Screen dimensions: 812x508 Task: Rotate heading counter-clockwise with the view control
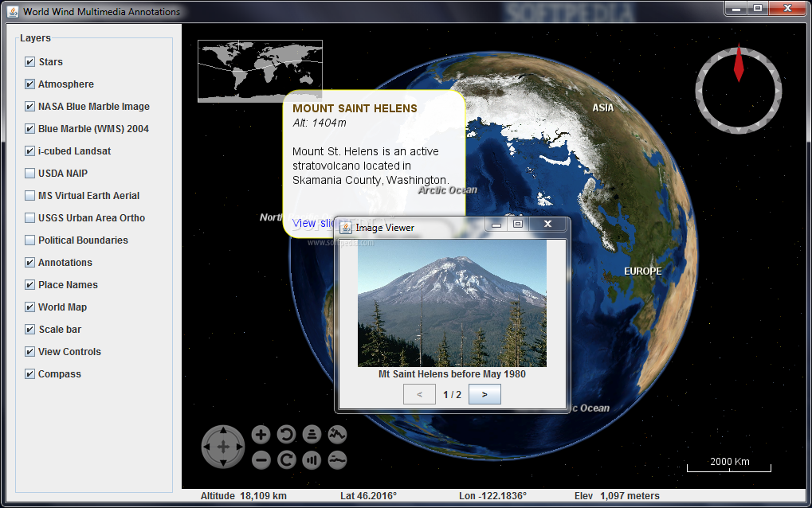pyautogui.click(x=286, y=435)
